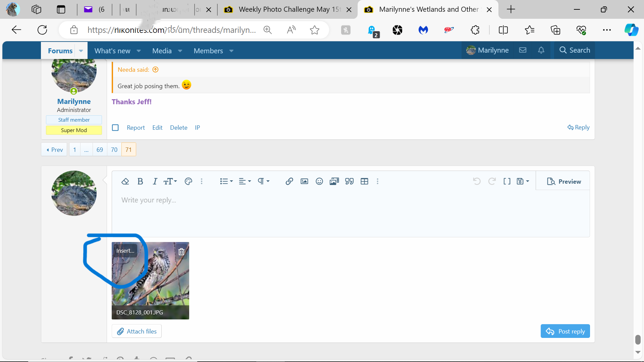Tick the post selection checkbox
The width and height of the screenshot is (644, 362).
[x=115, y=128]
